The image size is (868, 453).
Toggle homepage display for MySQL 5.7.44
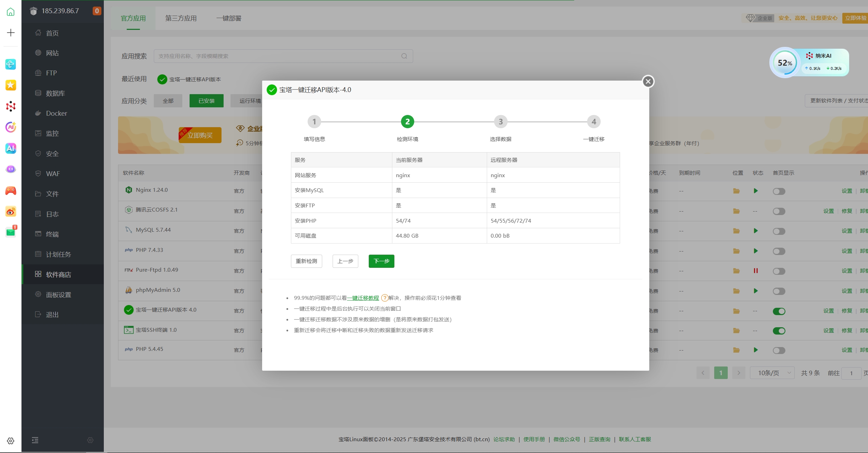tap(779, 231)
